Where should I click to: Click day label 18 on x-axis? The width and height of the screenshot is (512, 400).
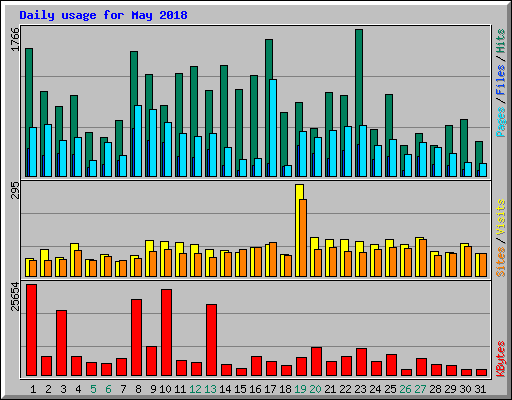[285, 389]
